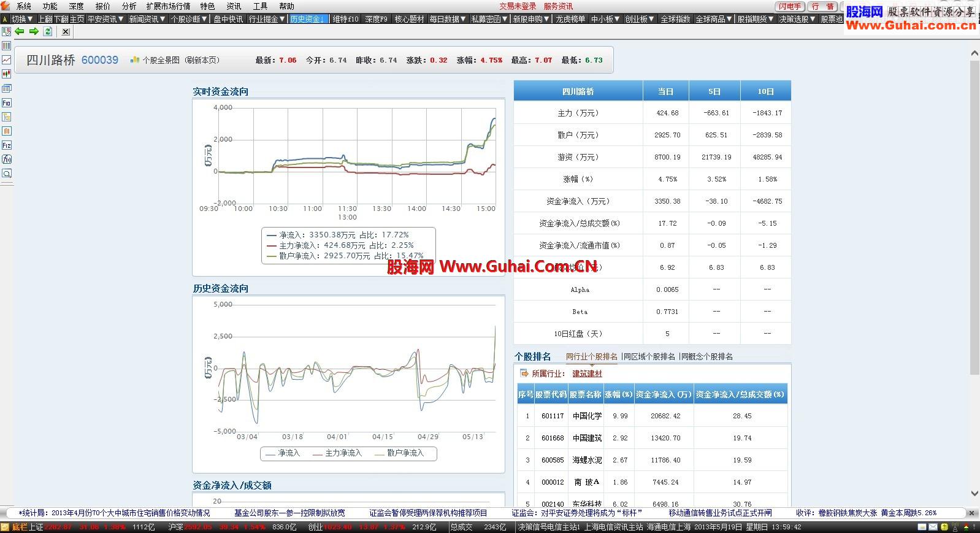Toggle 散户净流入 series in 历史资金流向 legend

coord(399,453)
